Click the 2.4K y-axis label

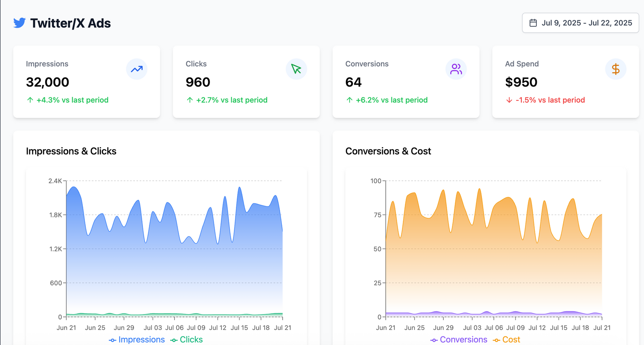[55, 181]
